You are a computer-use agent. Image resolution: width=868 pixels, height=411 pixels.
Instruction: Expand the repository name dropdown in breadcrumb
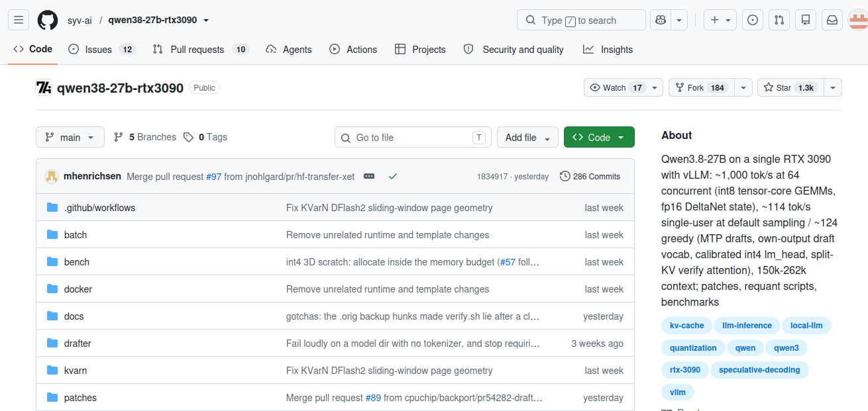(x=206, y=21)
